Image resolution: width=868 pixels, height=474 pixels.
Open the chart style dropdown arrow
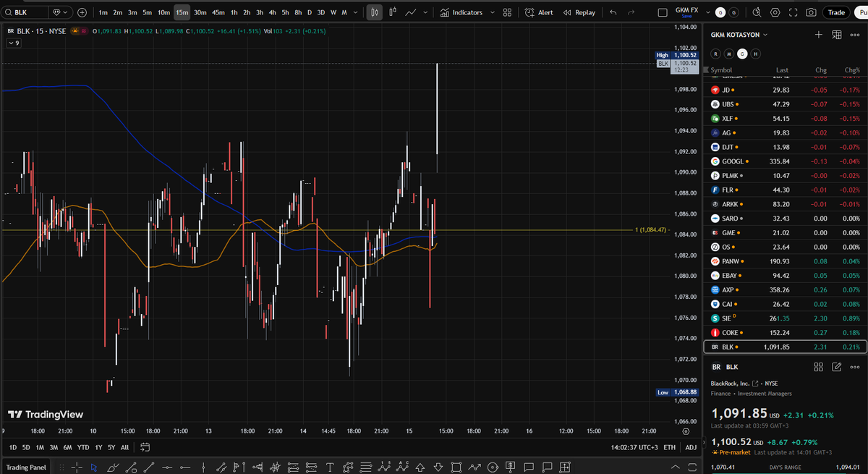[425, 12]
